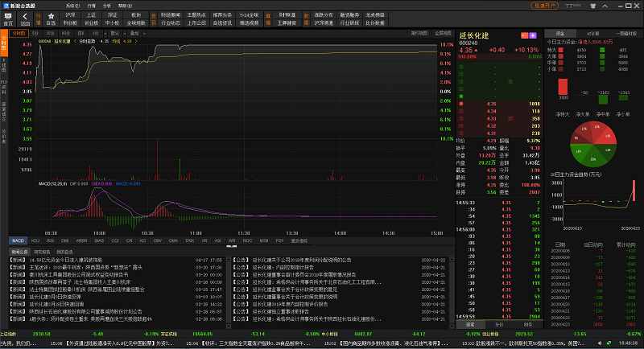Click the 首页 home icon
Screen dimensions: 644x349
8,18
